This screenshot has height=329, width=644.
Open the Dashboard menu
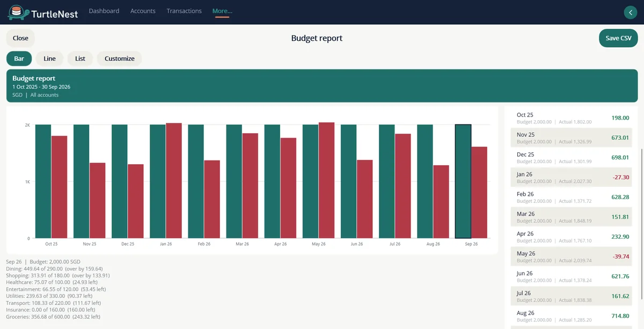[104, 11]
